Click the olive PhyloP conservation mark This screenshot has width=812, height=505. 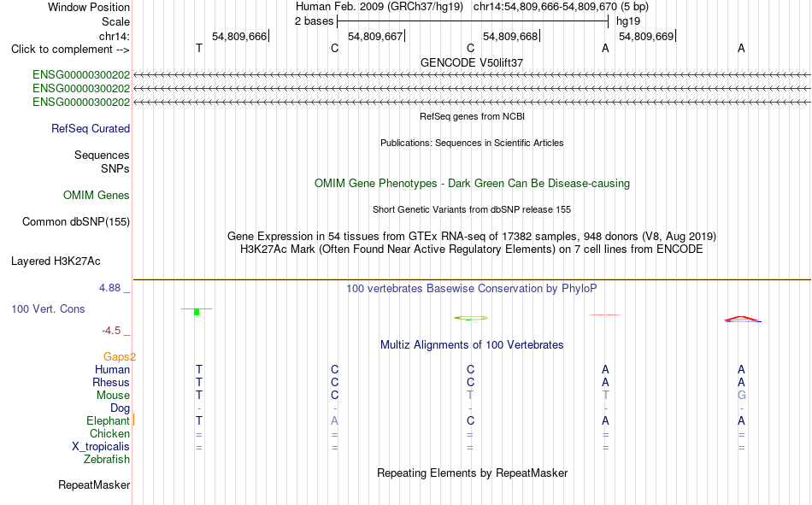[471, 318]
